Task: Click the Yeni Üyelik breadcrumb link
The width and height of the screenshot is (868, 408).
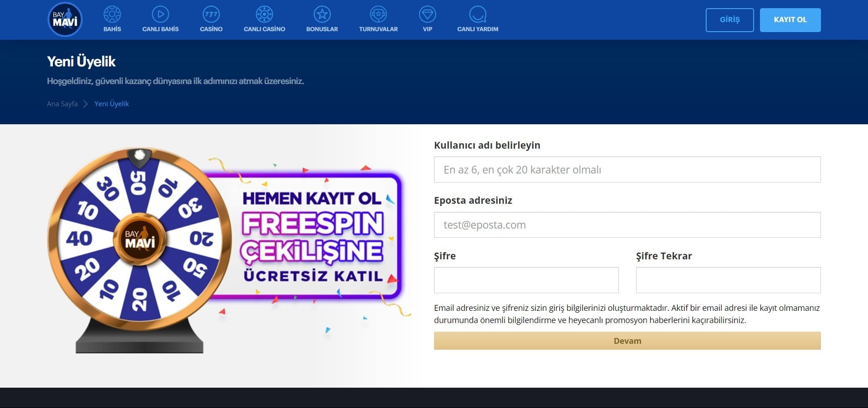Action: 112,104
